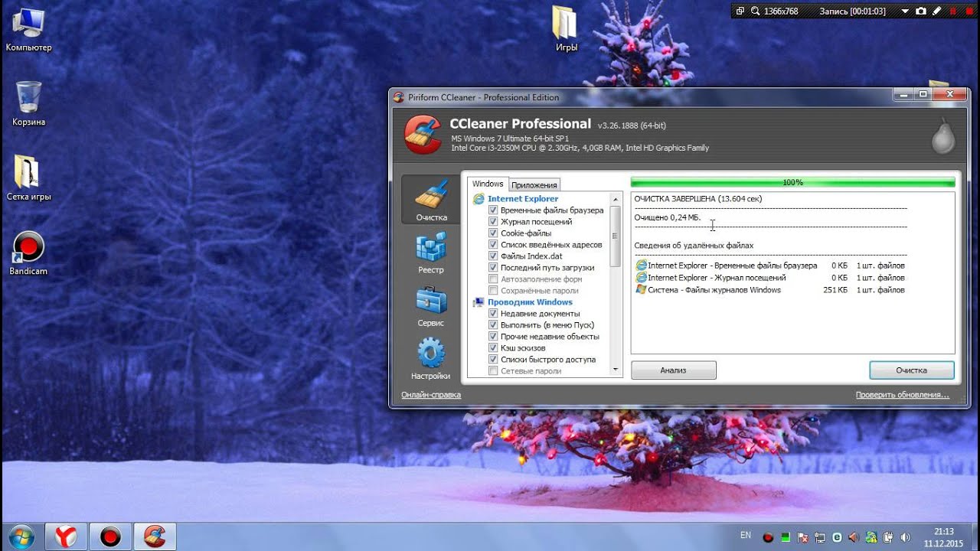The height and width of the screenshot is (551, 980).
Task: Toggle Недавние документы checkbox
Action: (x=494, y=314)
